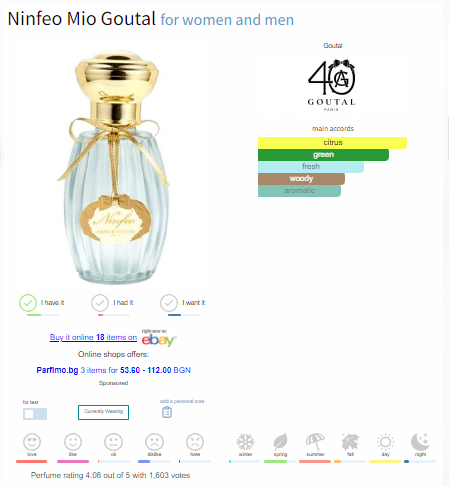The image size is (449, 486).
Task: Vote with the love face icon
Action: [32, 442]
